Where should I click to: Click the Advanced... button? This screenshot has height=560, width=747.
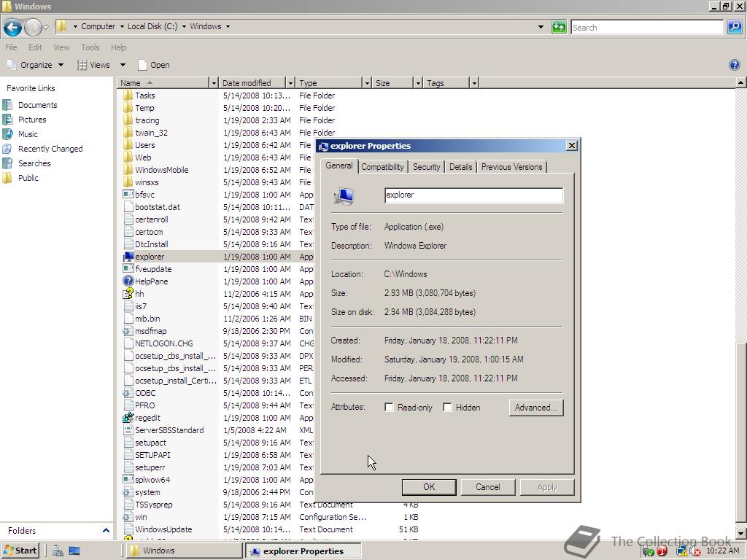(x=536, y=407)
